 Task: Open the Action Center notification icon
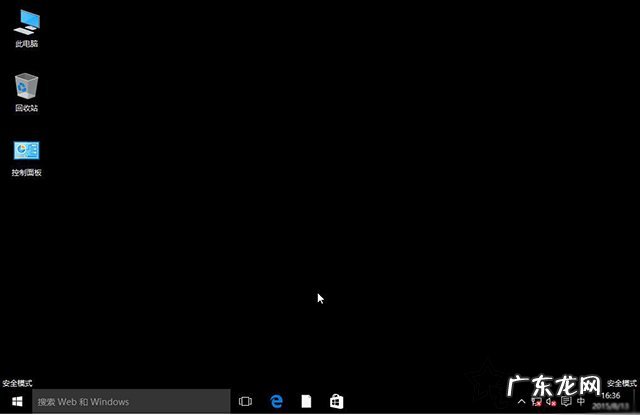point(566,402)
